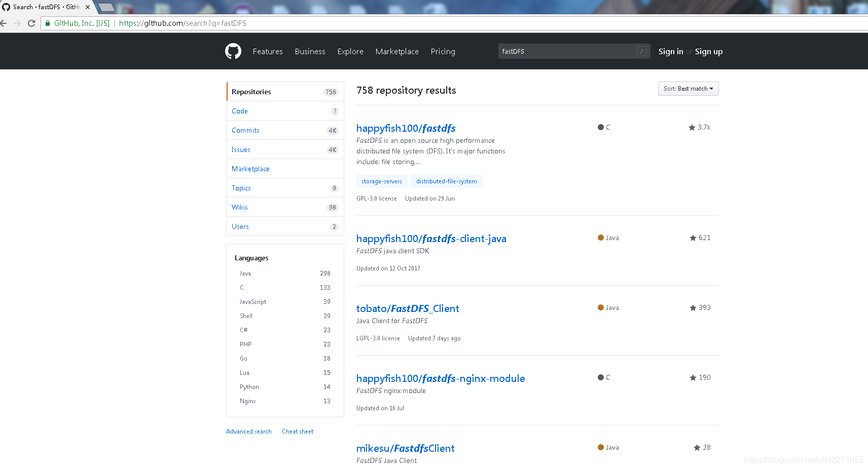The width and height of the screenshot is (868, 469).
Task: Click the question mark badge beside Code
Action: [x=335, y=111]
